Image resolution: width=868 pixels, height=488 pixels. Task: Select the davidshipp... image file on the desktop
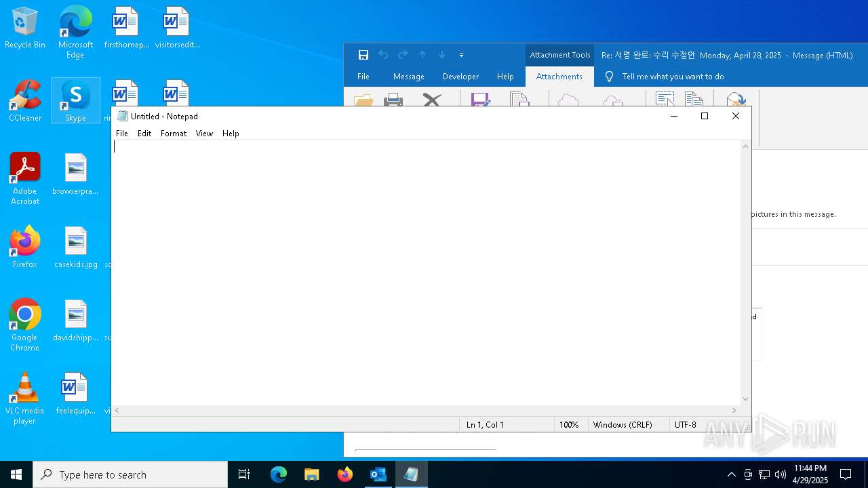pyautogui.click(x=75, y=321)
